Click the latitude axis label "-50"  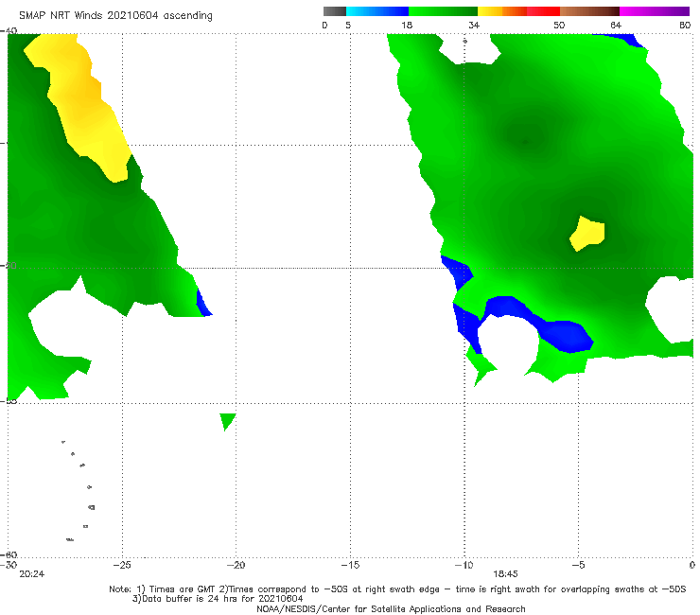(x=9, y=266)
